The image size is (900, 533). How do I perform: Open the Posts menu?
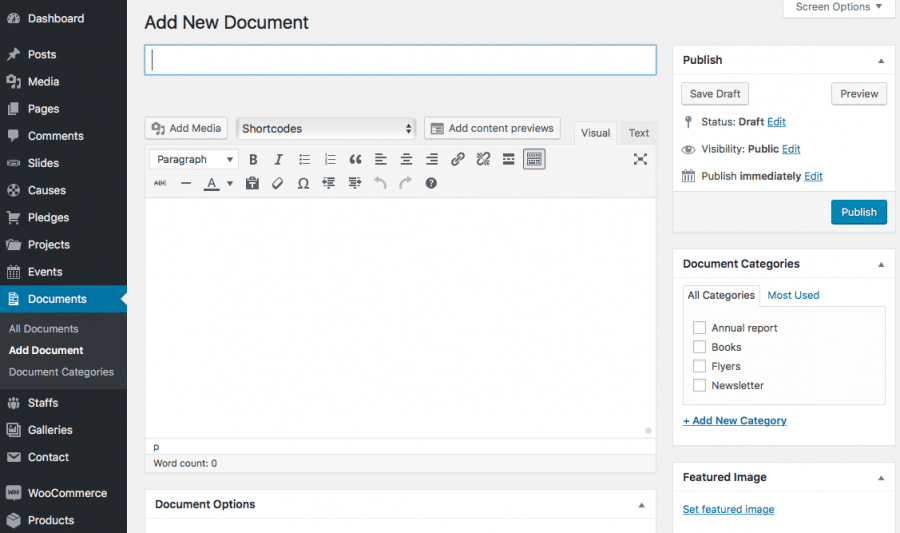click(42, 55)
